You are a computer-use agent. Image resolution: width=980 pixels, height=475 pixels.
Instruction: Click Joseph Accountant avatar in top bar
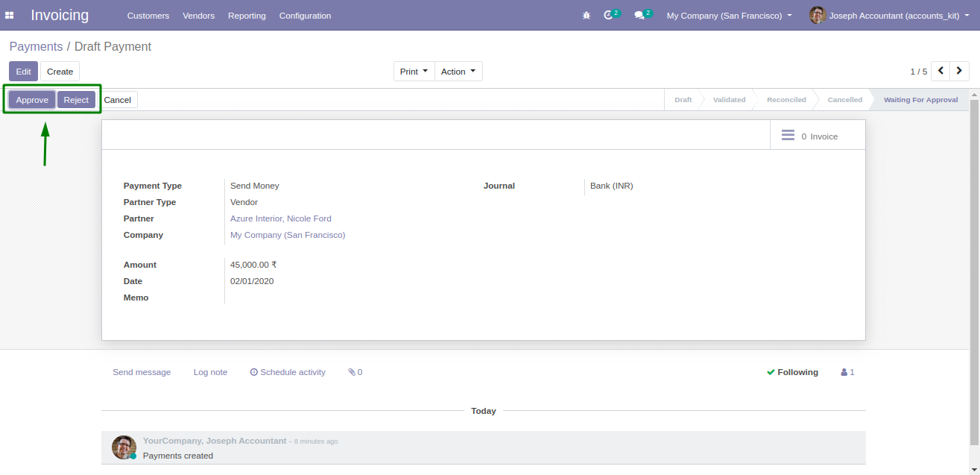coord(818,15)
